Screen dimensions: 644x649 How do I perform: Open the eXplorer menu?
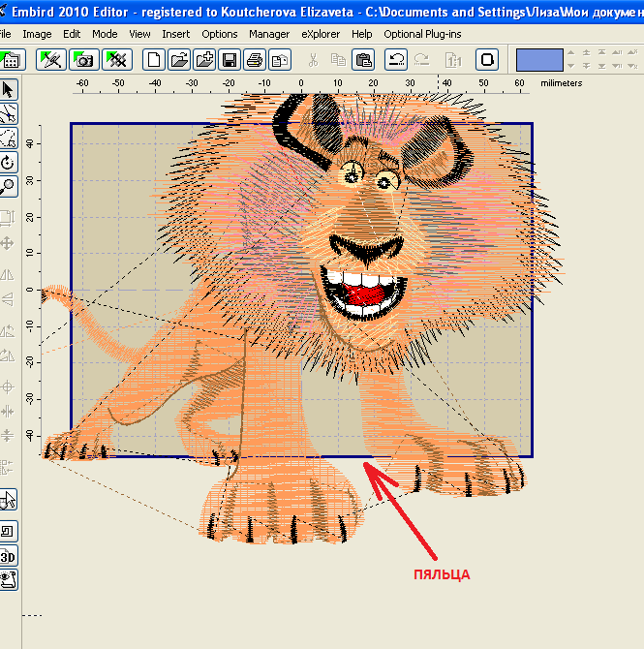point(321,34)
